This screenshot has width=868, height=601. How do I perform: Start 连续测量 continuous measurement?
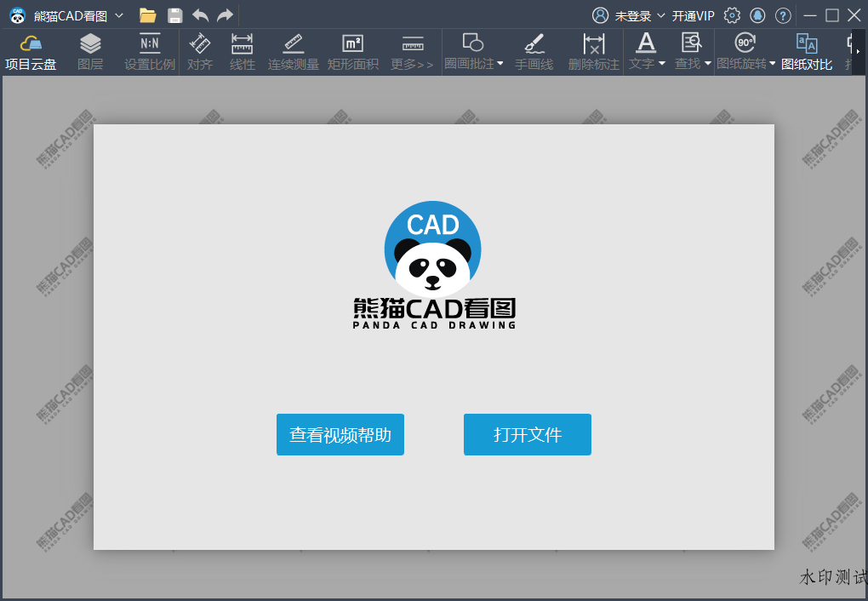294,53
